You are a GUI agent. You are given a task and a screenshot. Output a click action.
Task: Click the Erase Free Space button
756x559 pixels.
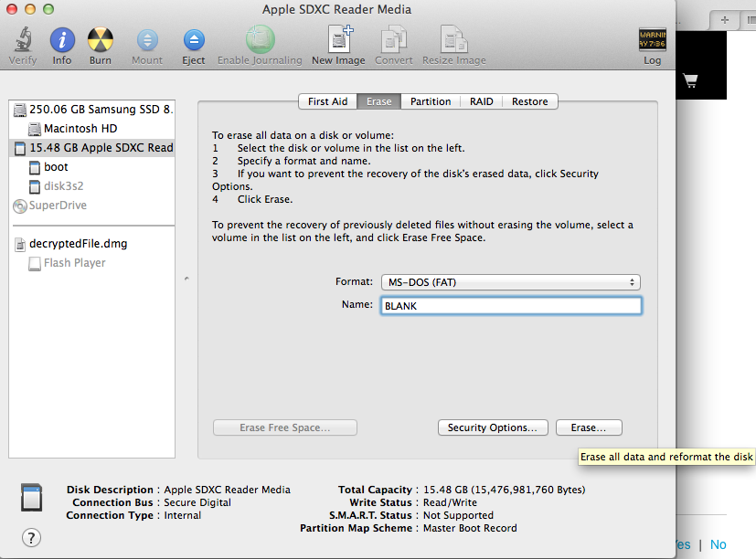pyautogui.click(x=285, y=427)
